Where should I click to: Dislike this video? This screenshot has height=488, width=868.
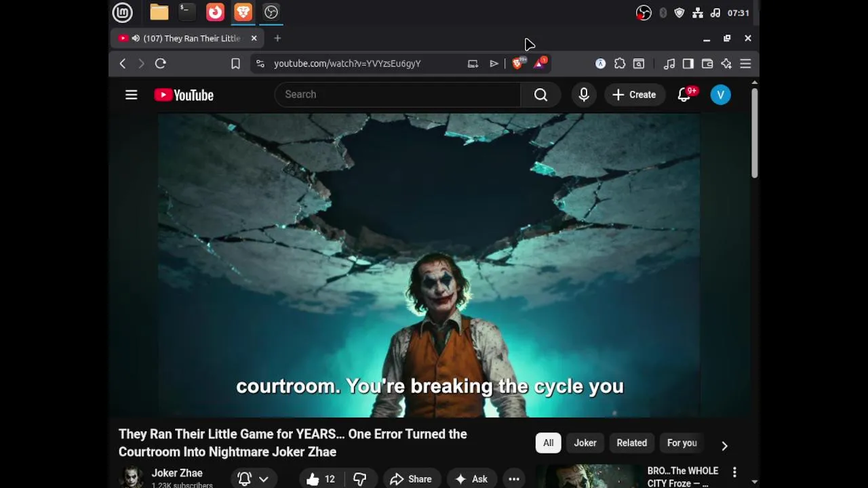360,479
